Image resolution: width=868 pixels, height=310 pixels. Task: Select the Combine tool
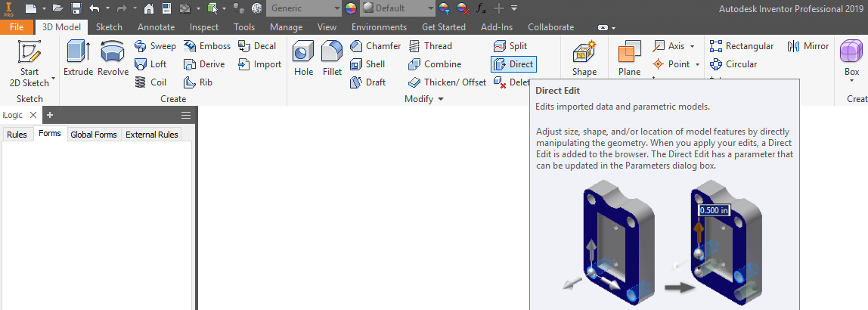pos(435,64)
